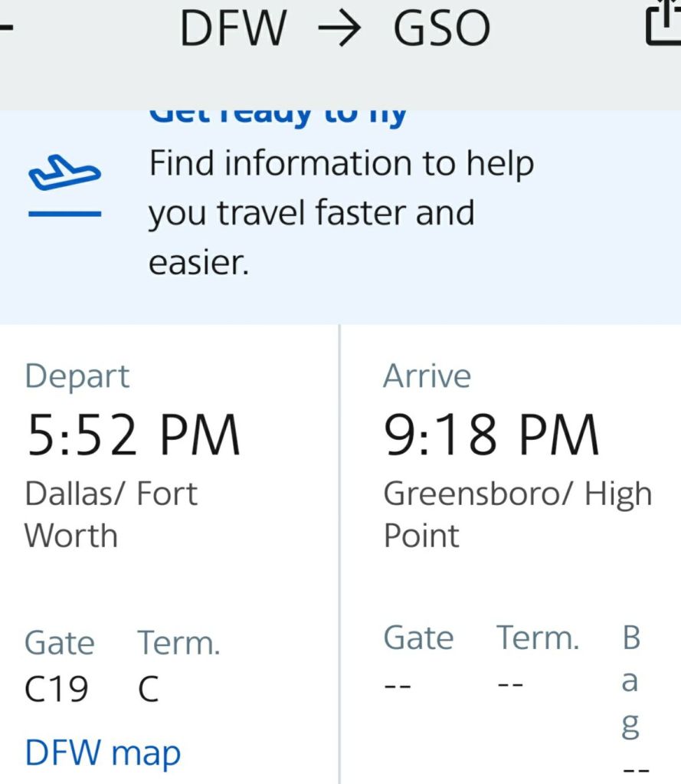This screenshot has width=681, height=784.
Task: Click the DFW airport code in the header
Action: click(x=233, y=29)
